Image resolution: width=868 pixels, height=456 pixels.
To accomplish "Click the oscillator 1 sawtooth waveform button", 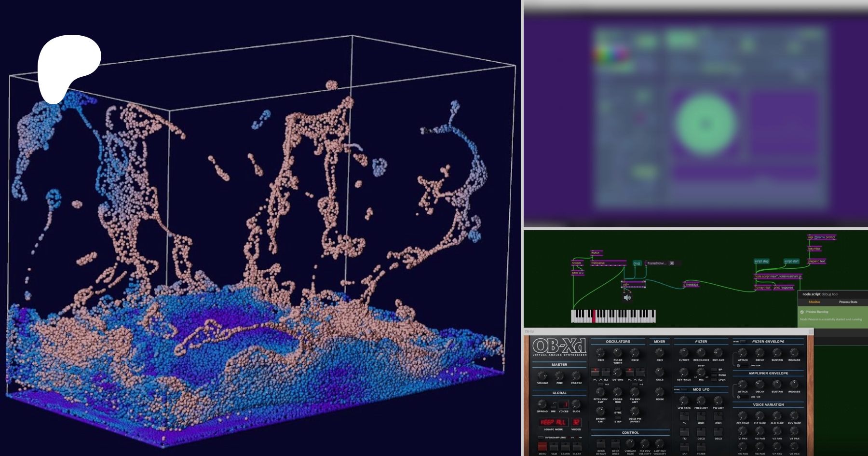I will tap(595, 372).
